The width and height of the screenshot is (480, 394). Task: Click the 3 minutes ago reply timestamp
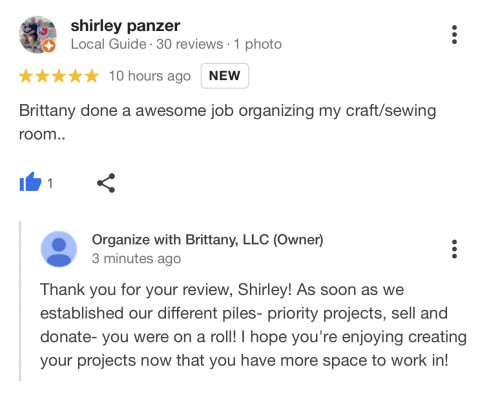pyautogui.click(x=136, y=259)
